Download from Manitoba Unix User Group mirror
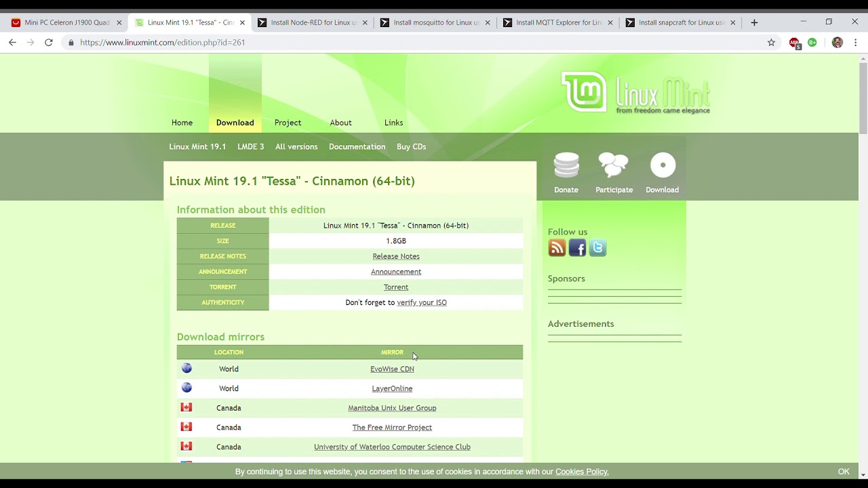 pos(392,408)
